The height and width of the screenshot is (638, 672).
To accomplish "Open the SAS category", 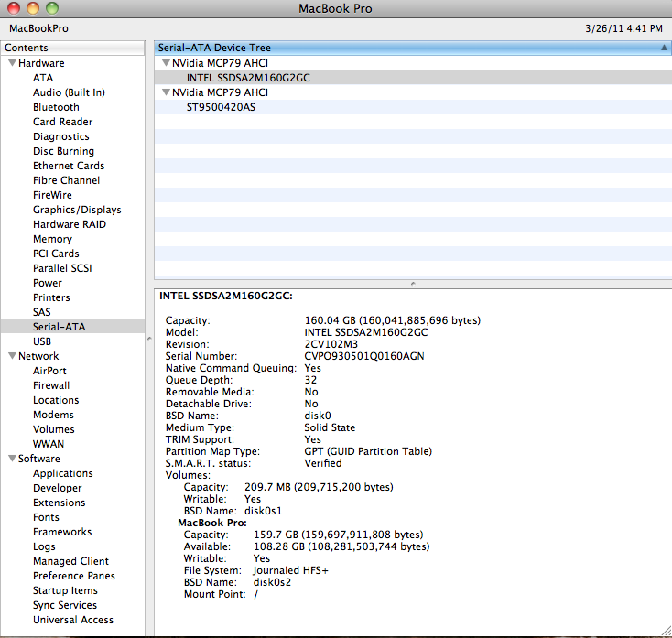I will (x=42, y=312).
